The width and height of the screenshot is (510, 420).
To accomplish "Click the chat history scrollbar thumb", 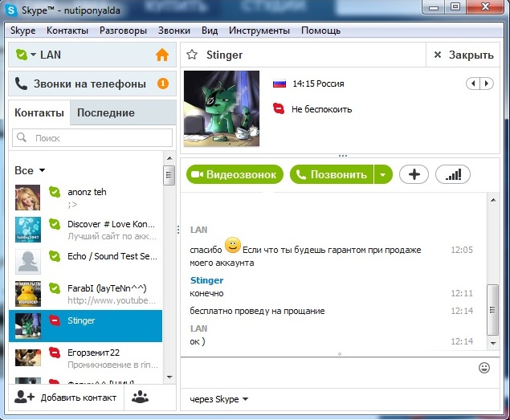I will [493, 310].
